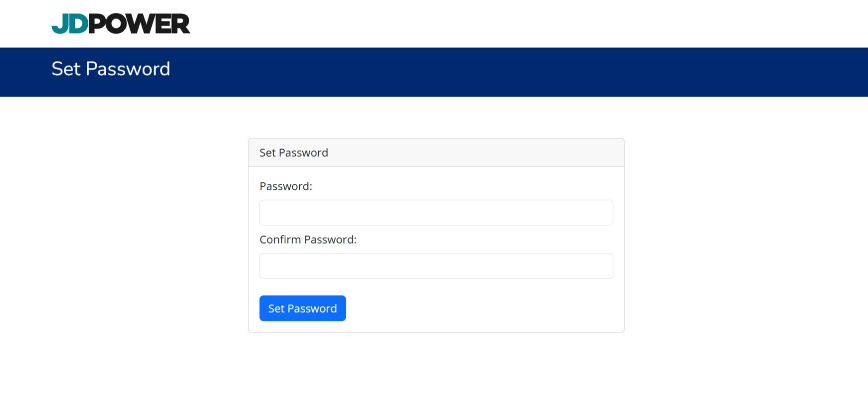Click the black POWER text in logo
The width and height of the screenshot is (868, 400).
coord(139,24)
